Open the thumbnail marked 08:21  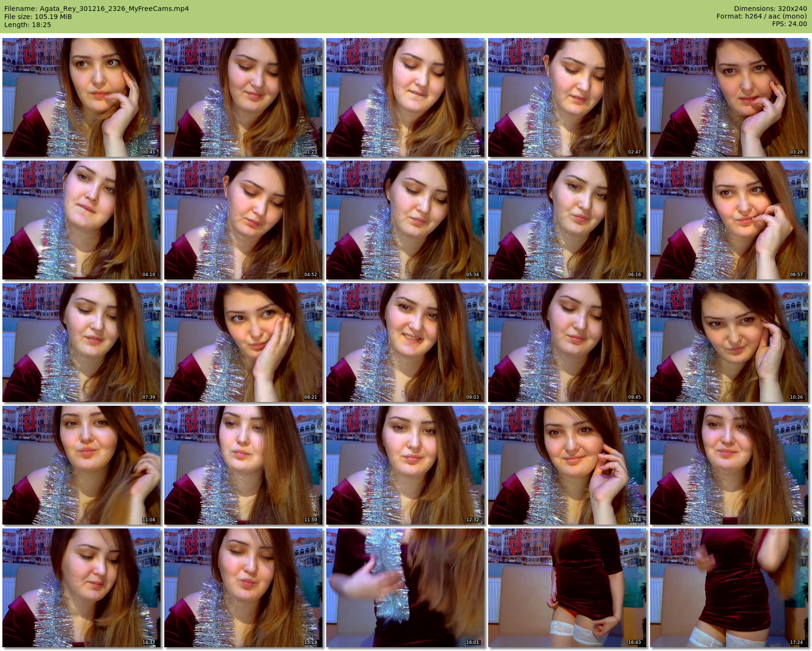coord(243,343)
